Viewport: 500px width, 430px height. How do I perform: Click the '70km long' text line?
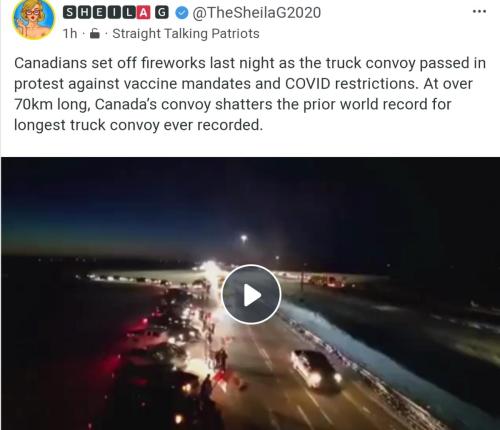pyautogui.click(x=232, y=104)
